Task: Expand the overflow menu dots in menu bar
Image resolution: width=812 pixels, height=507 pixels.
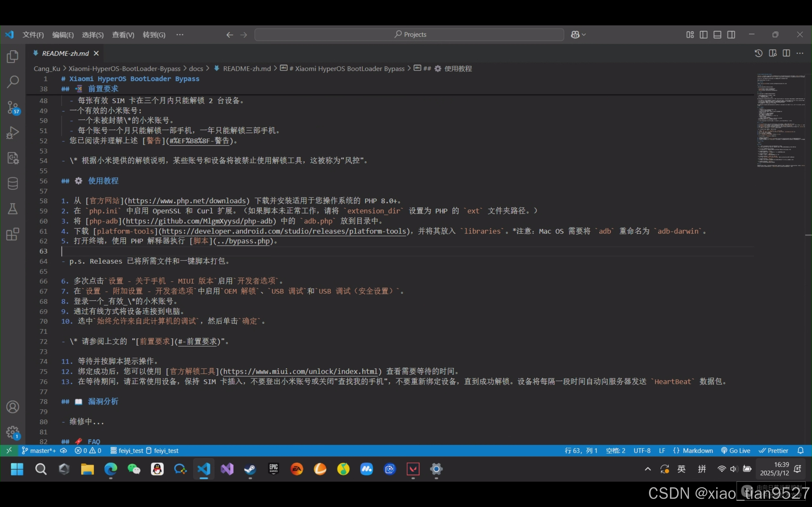Action: [x=180, y=35]
